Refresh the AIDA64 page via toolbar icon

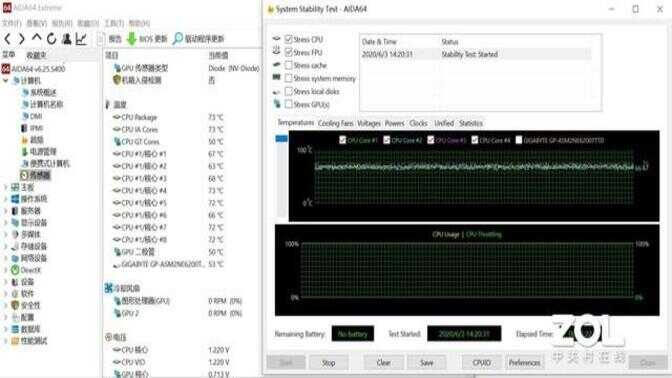[51, 39]
